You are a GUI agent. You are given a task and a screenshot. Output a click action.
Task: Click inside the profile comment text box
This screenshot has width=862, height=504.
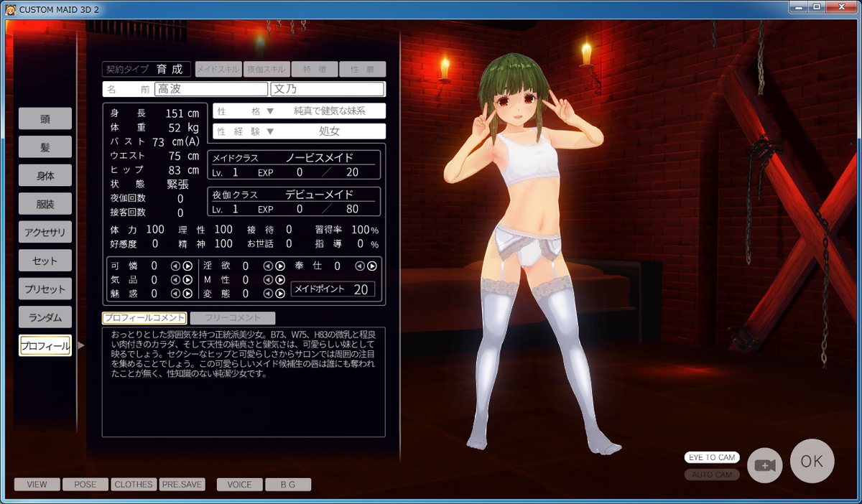coord(244,382)
